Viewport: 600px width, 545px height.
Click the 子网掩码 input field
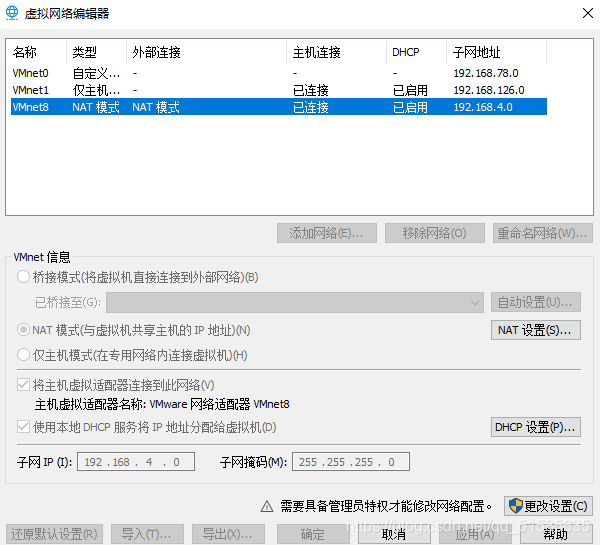pos(351,462)
